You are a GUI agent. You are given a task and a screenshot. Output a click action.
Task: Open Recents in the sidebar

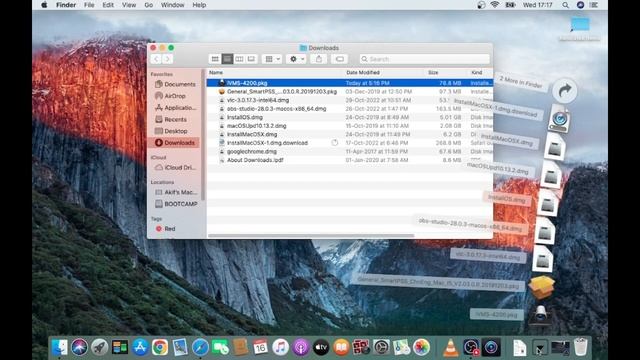coord(175,120)
